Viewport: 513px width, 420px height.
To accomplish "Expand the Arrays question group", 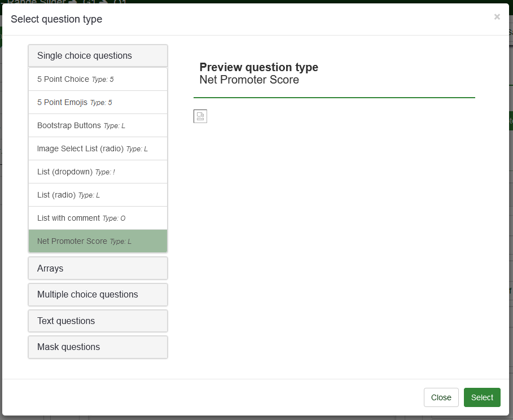I will [x=98, y=268].
